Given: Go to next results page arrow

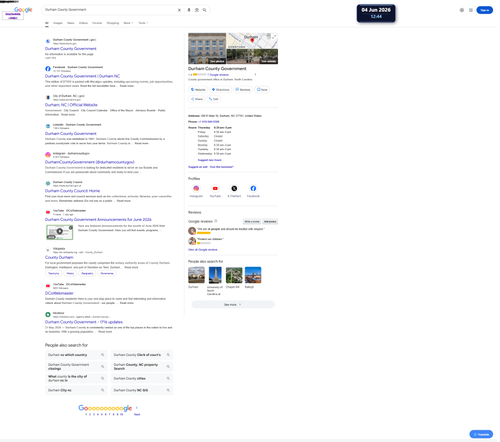Looking at the screenshot, I should pos(137,408).
